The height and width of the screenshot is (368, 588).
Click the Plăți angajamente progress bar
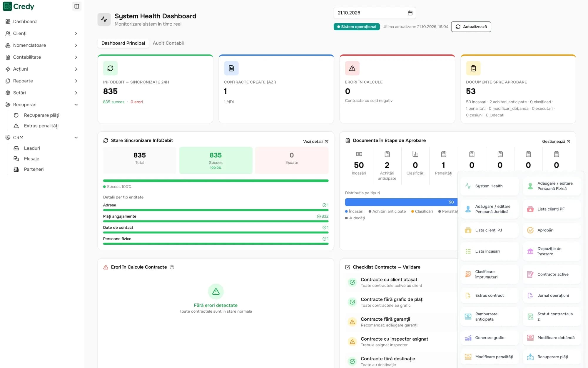(216, 221)
